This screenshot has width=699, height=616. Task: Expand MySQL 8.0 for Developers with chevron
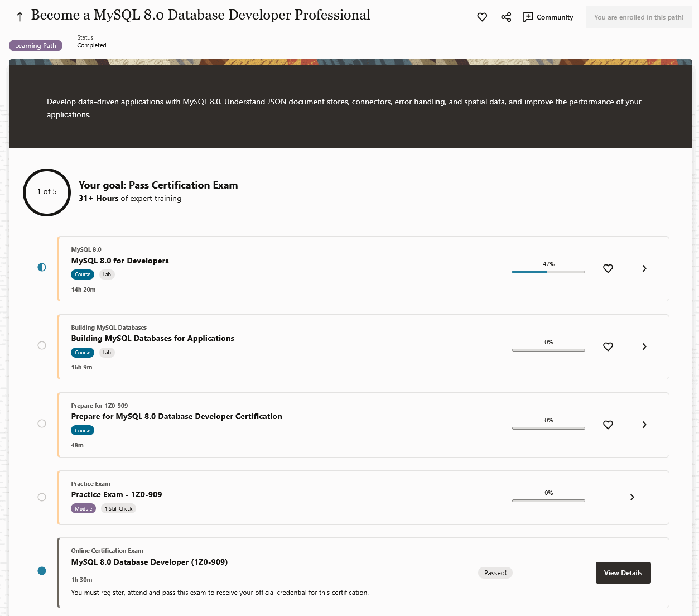click(x=644, y=268)
